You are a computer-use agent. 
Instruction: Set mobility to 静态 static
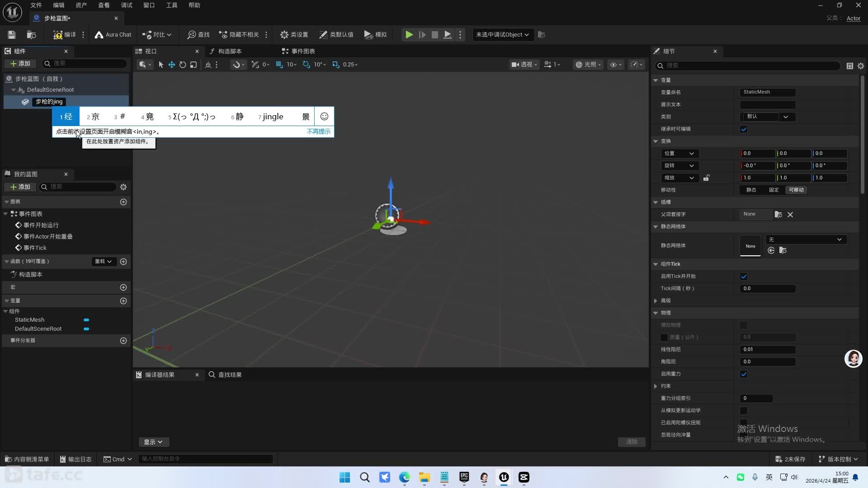click(x=751, y=190)
